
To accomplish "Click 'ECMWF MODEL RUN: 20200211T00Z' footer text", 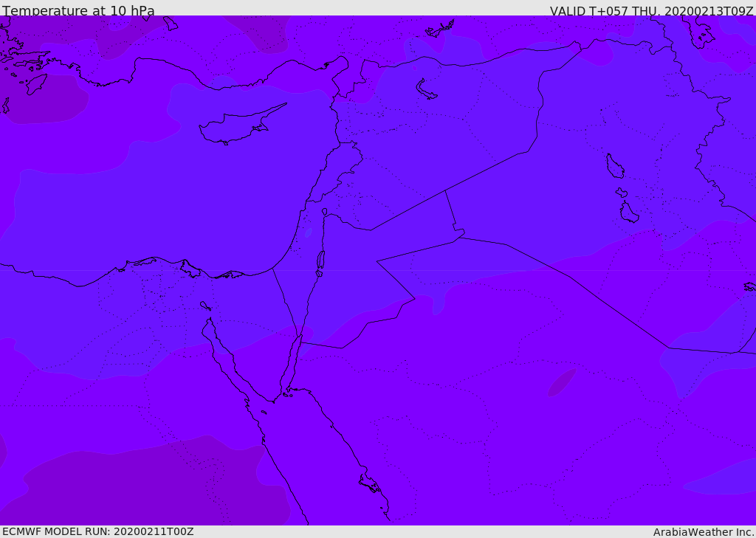I will point(98,531).
